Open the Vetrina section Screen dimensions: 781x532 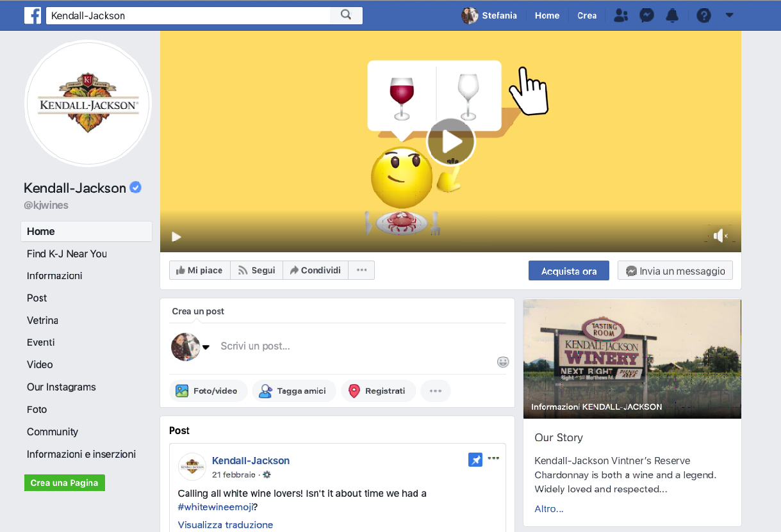[x=42, y=321]
